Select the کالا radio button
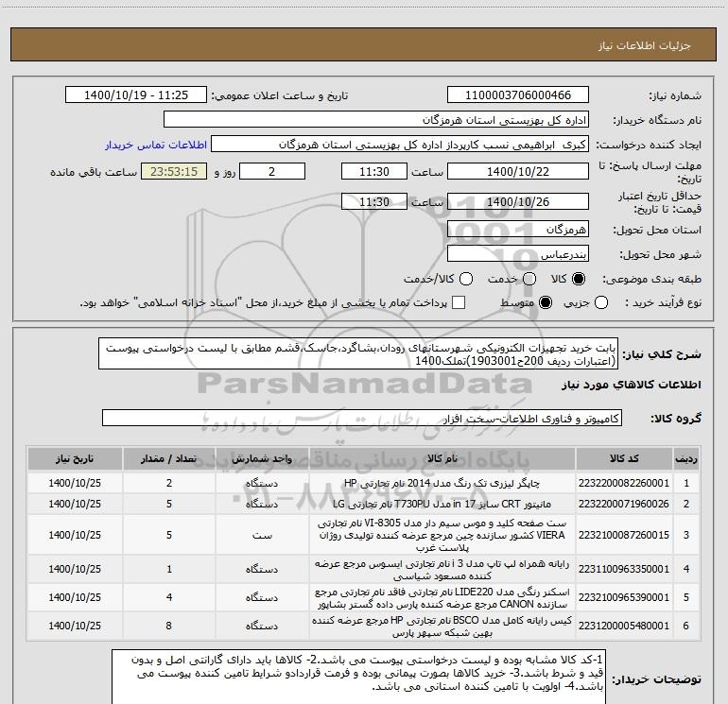This screenshot has width=728, height=704. click(579, 279)
